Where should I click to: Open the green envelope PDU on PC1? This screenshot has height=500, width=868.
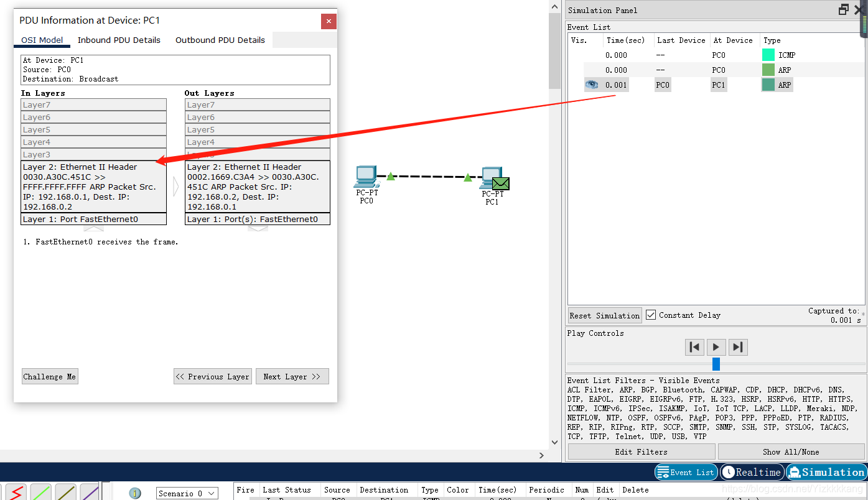click(x=501, y=183)
